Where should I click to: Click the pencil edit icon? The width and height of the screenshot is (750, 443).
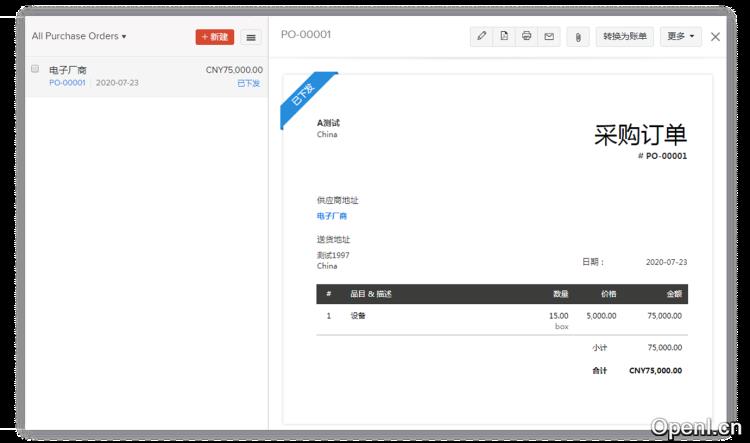(482, 36)
